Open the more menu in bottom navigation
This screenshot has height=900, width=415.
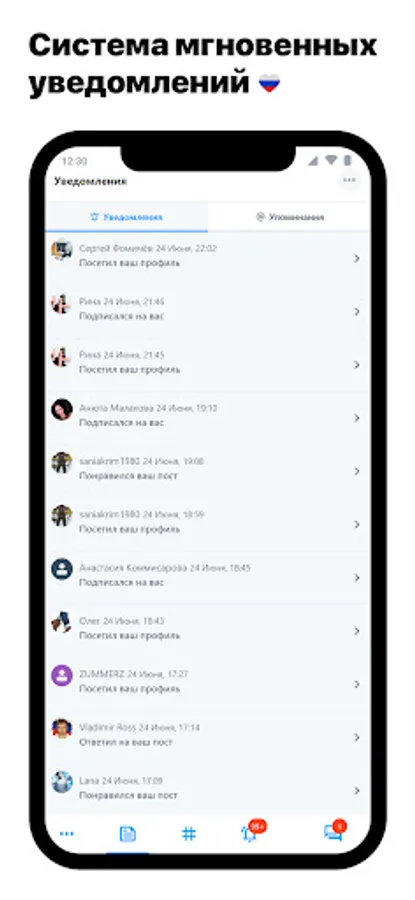click(67, 833)
